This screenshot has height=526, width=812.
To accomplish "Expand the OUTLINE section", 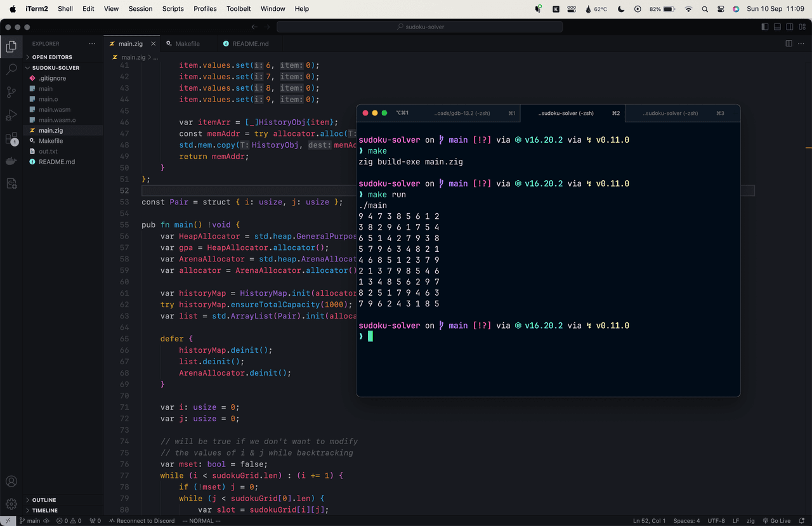I will [44, 500].
